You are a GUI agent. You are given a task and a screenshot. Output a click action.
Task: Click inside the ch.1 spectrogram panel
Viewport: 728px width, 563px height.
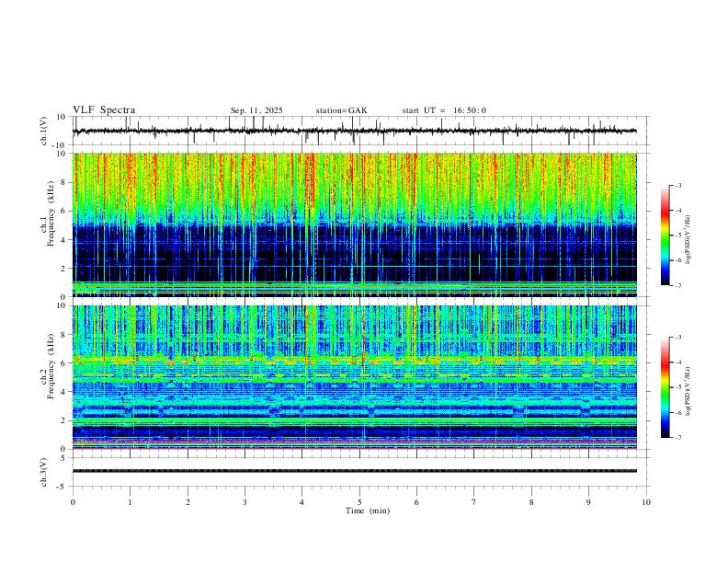pyautogui.click(x=354, y=224)
